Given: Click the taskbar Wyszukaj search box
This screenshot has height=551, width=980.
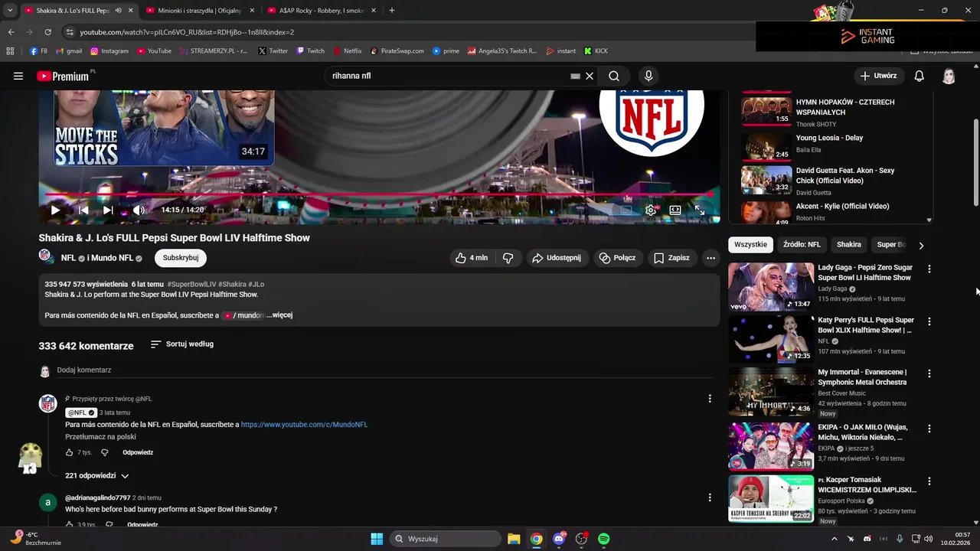Looking at the screenshot, I should point(446,539).
